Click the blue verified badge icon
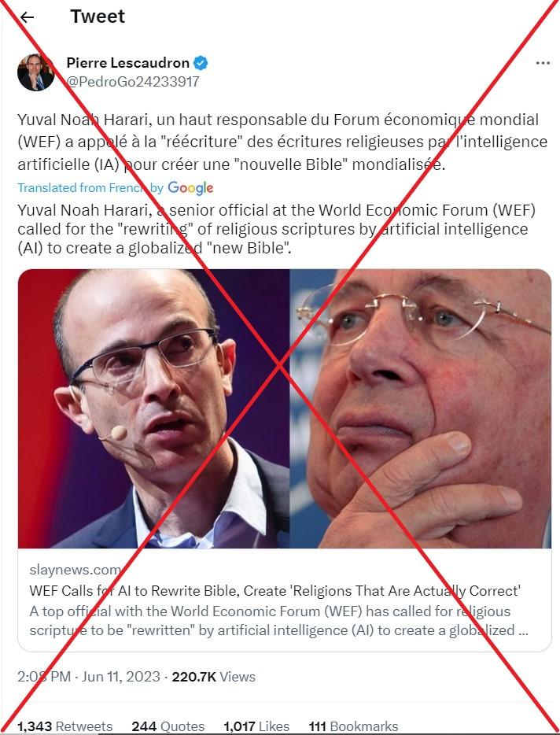 click(201, 62)
